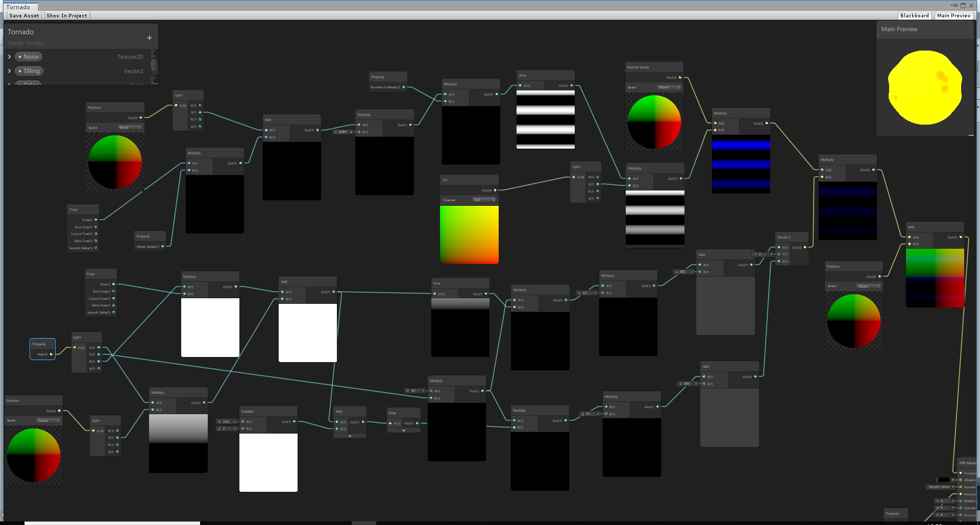
Task: Open the Tangent Space dropdown near PBR Master
Action: [941, 487]
